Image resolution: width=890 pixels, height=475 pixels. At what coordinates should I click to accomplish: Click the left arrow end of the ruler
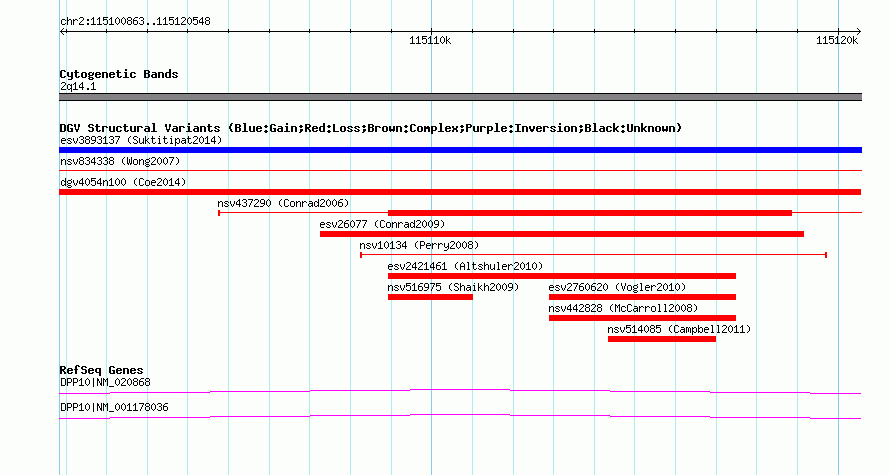62,32
